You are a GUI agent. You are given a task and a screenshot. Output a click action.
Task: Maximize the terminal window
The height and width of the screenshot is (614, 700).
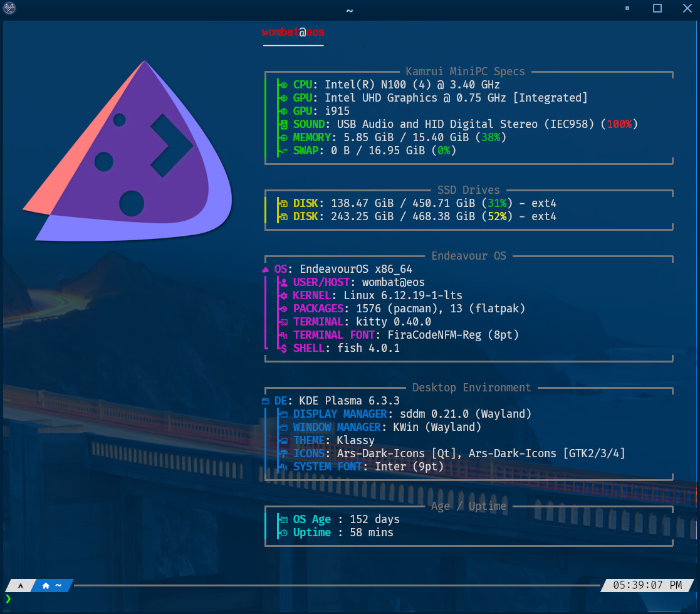(x=657, y=9)
